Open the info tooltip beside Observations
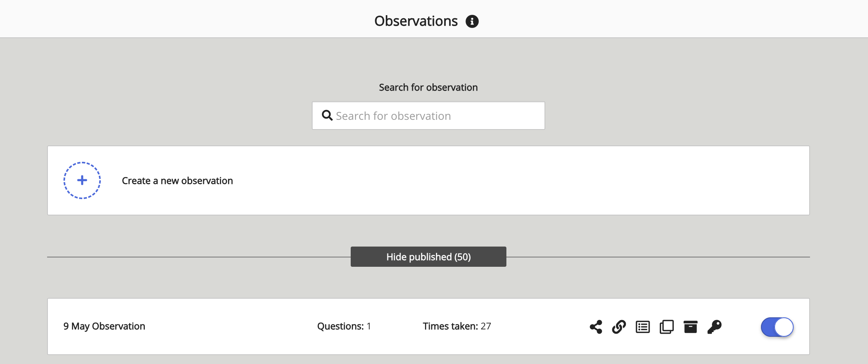Screen dimensions: 868x364 472,21
